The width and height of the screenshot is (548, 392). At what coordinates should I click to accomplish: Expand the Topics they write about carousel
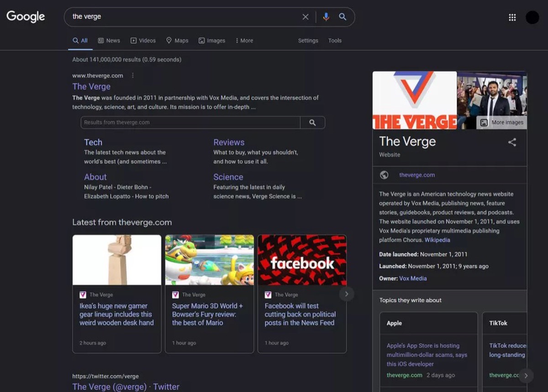tap(526, 375)
